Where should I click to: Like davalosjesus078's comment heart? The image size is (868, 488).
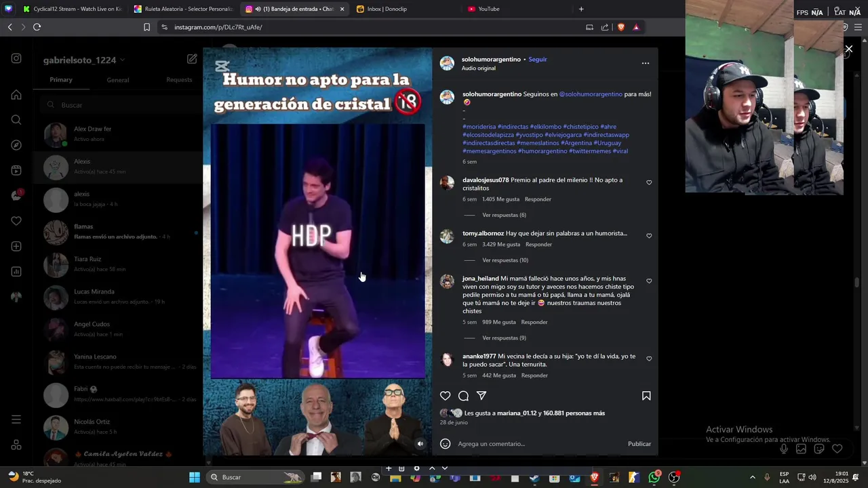649,182
